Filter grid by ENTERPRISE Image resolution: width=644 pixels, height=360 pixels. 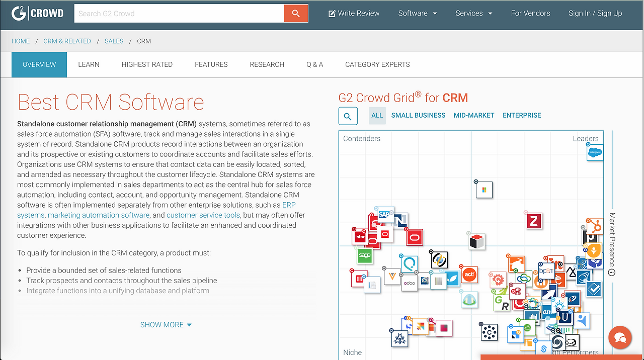point(522,115)
